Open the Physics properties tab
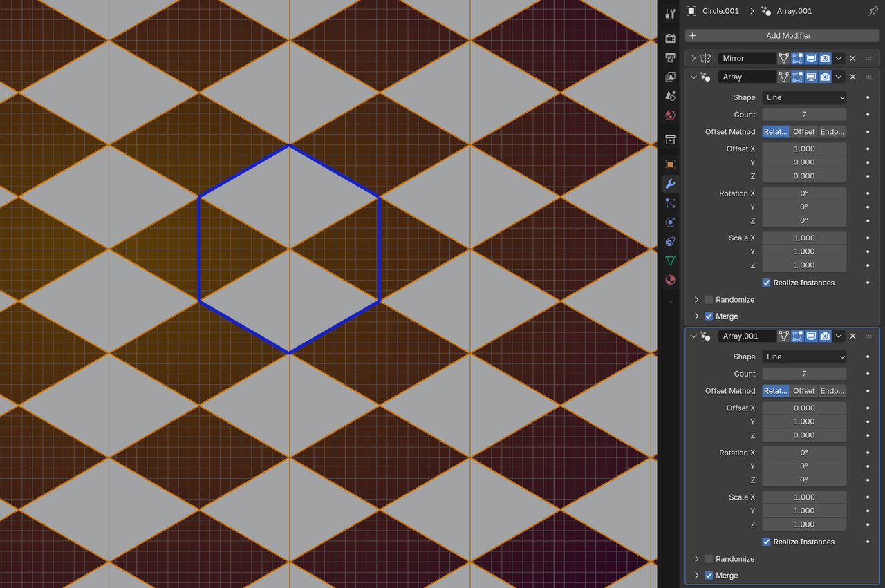 coord(669,222)
